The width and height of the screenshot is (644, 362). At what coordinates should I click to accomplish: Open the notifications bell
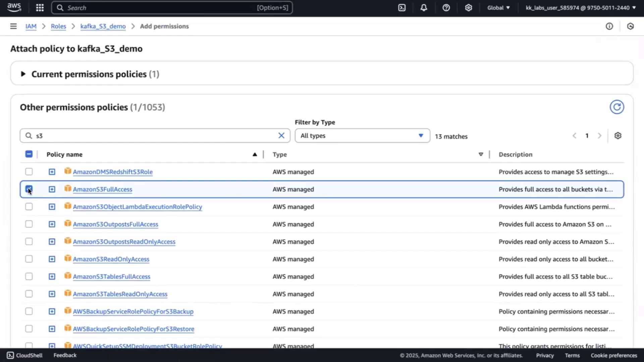[x=424, y=8]
